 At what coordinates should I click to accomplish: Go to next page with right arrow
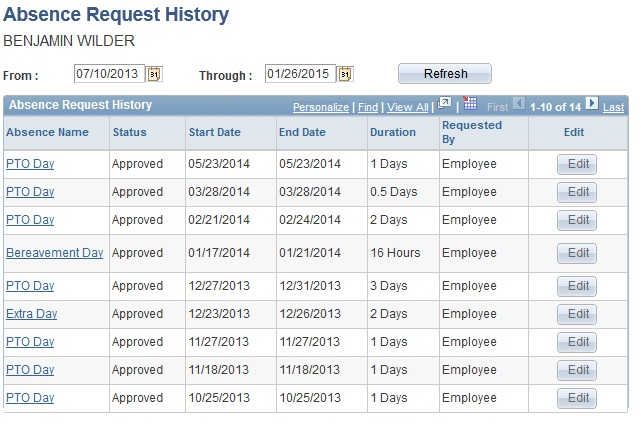tap(592, 104)
